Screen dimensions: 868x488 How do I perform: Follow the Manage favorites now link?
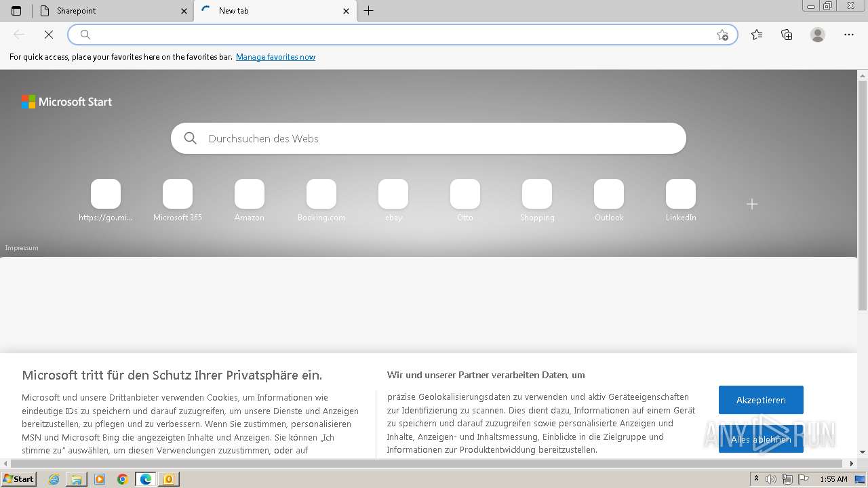pos(275,57)
